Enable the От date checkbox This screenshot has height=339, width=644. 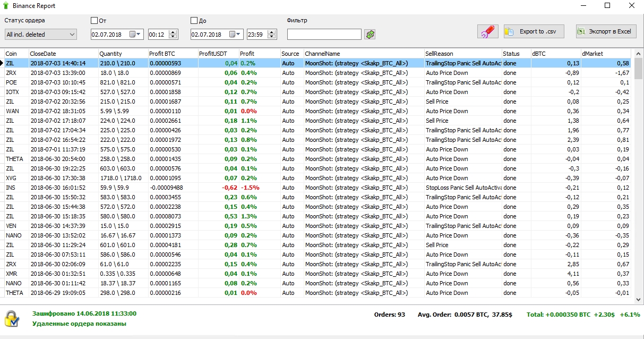95,21
